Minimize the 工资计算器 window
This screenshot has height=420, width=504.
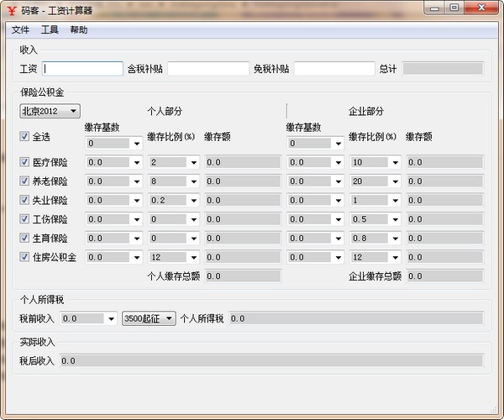pos(434,8)
